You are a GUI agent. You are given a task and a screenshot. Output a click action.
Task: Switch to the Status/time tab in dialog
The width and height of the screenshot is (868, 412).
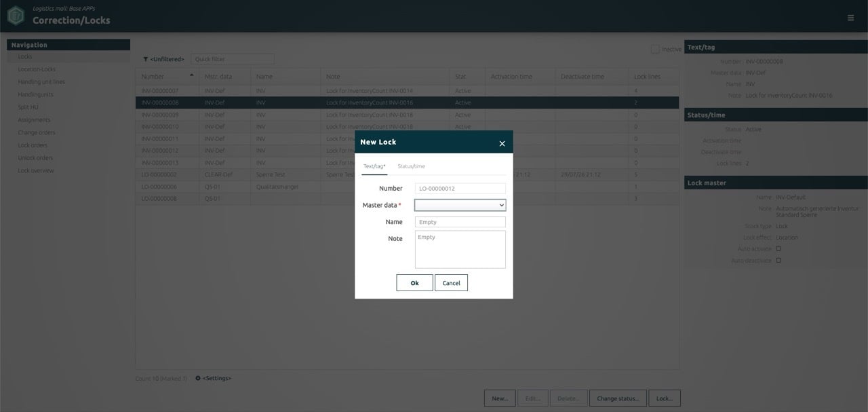point(411,166)
